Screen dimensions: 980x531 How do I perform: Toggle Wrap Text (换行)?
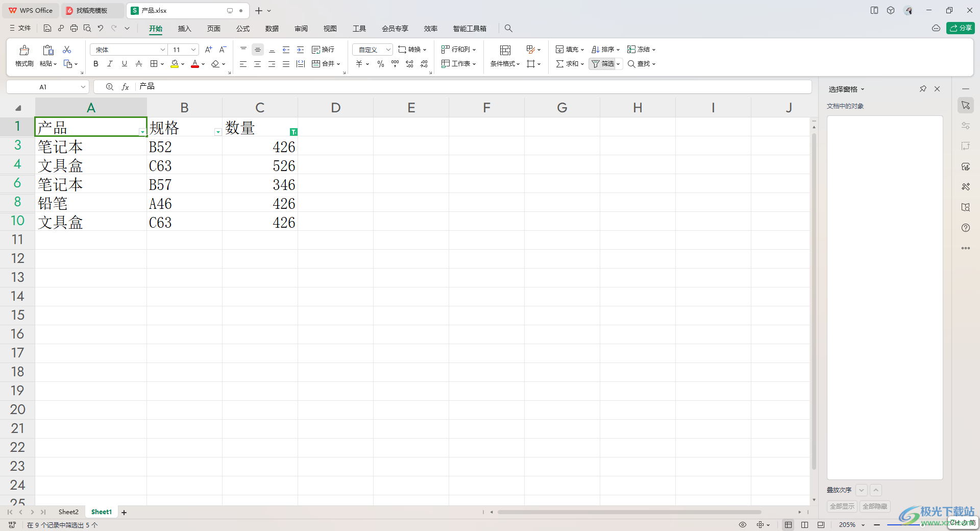pos(323,50)
